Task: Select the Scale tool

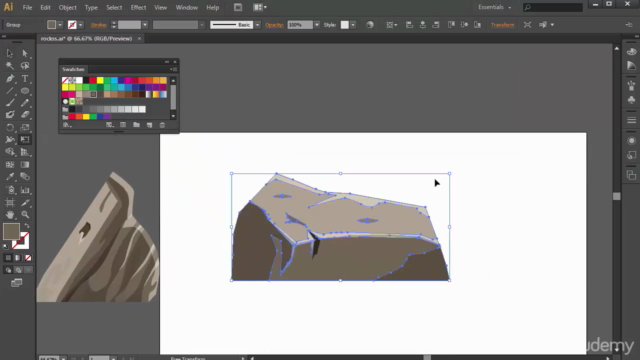Action: (x=25, y=127)
